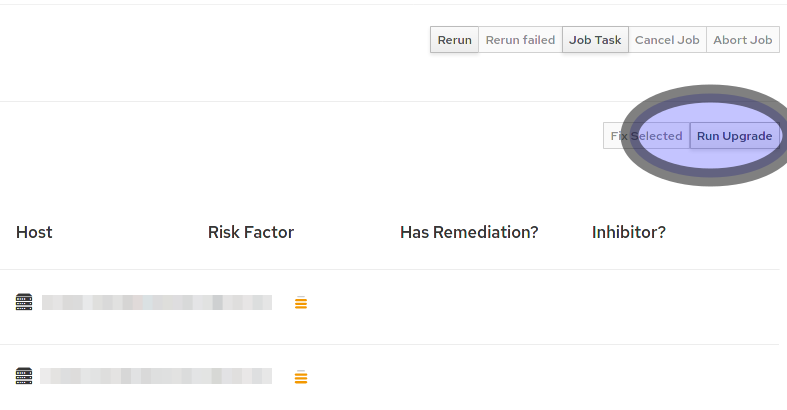The height and width of the screenshot is (410, 787).
Task: Click the Has Remediation? column header
Action: [x=469, y=232]
